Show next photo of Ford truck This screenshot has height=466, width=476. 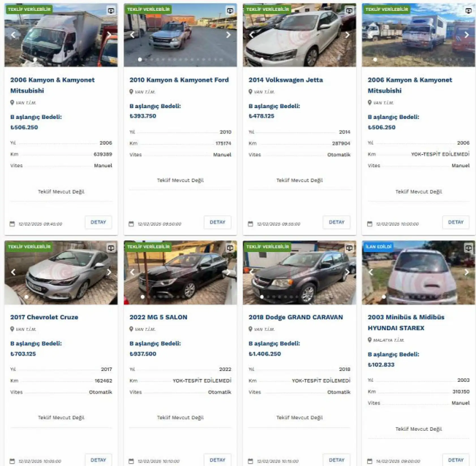(x=228, y=35)
